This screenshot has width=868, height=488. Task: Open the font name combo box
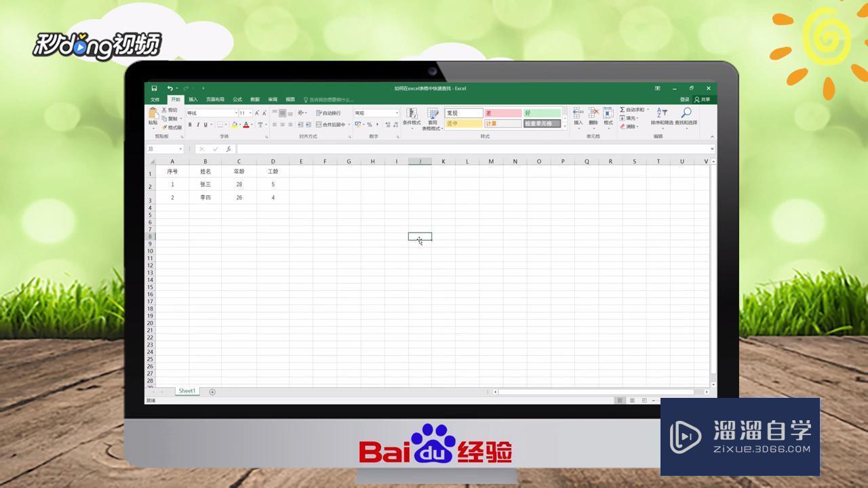tap(212, 113)
